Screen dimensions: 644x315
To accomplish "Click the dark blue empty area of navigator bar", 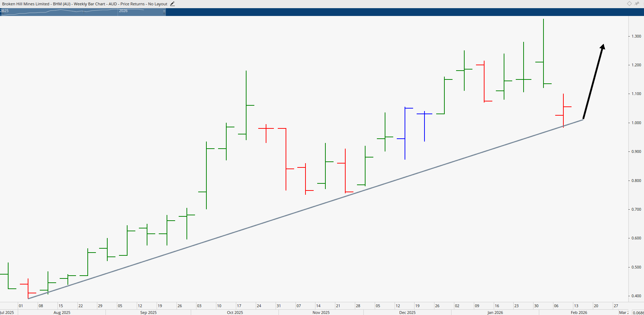I will pos(391,12).
